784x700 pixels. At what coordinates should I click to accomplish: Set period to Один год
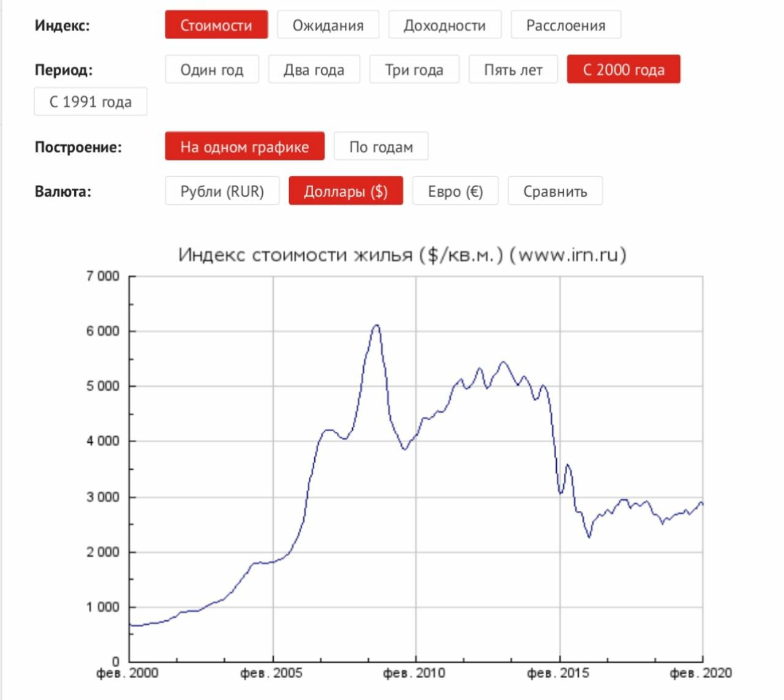pos(212,69)
